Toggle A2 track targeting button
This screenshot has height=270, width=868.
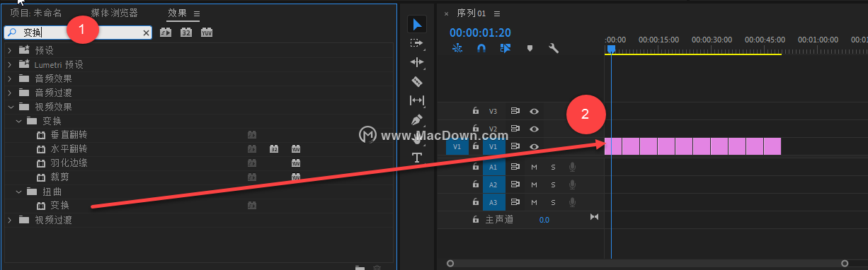[493, 184]
